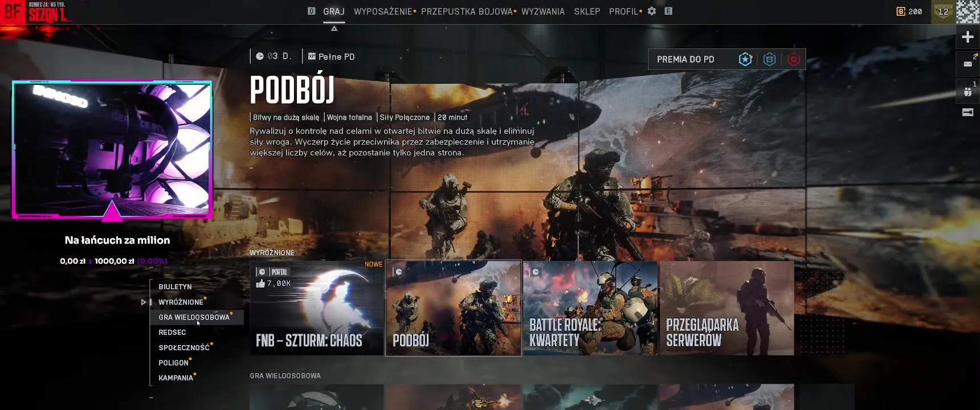Click the NOWE badge on the FNB card
The width and height of the screenshot is (980, 410).
point(373,264)
